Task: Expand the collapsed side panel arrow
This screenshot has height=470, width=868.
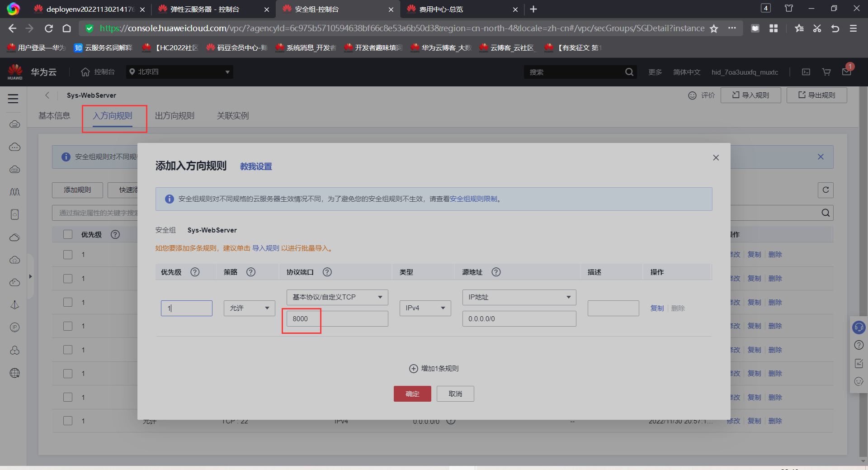Action: (30, 276)
